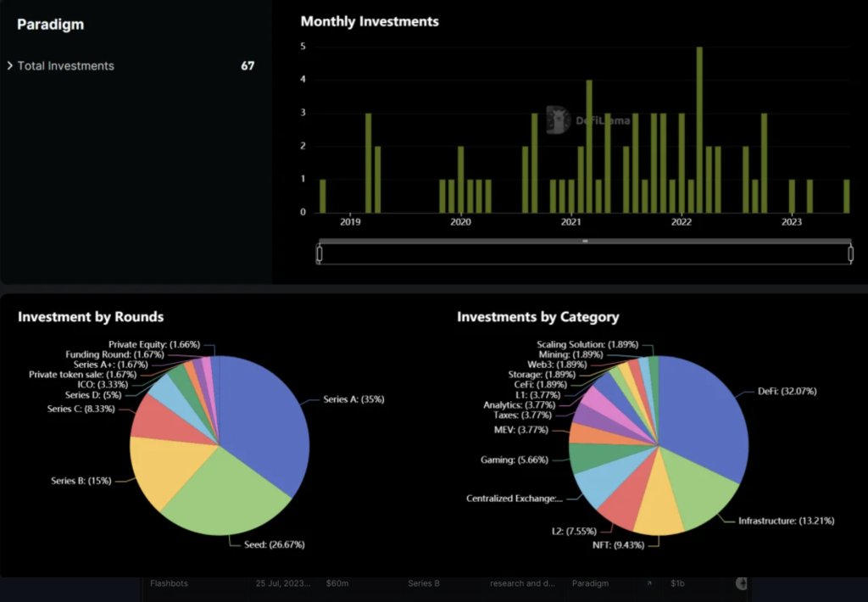The image size is (868, 602).
Task: Click the $60m amount in the Flashbots row
Action: (337, 583)
